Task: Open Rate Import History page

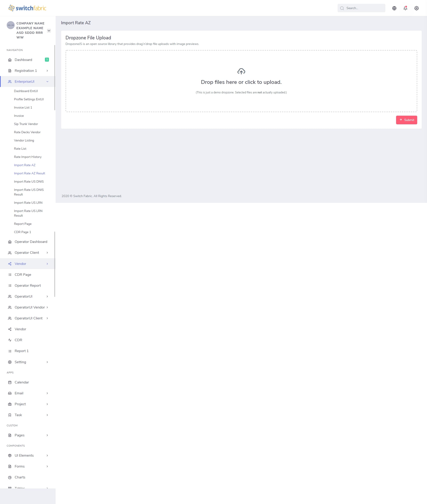Action: coord(28,157)
